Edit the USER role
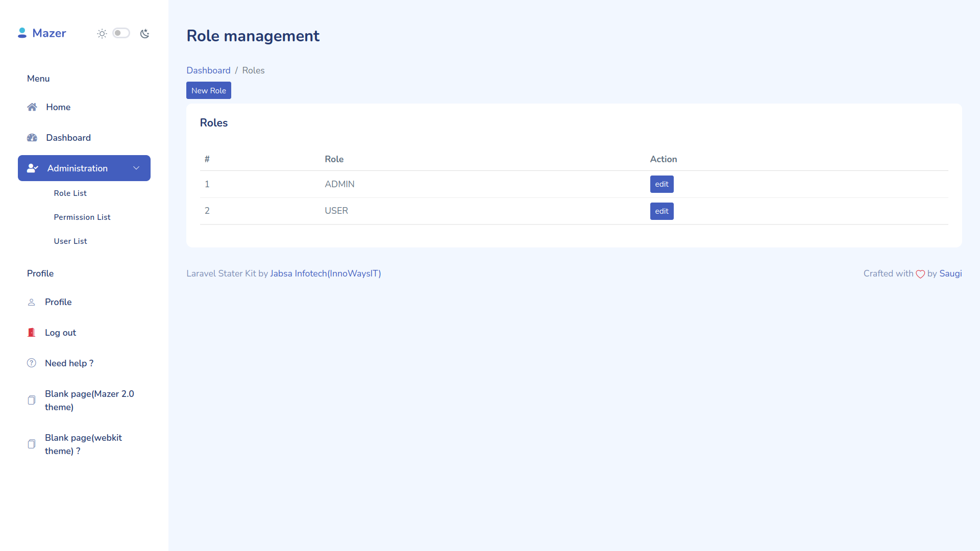The image size is (980, 551). (661, 211)
